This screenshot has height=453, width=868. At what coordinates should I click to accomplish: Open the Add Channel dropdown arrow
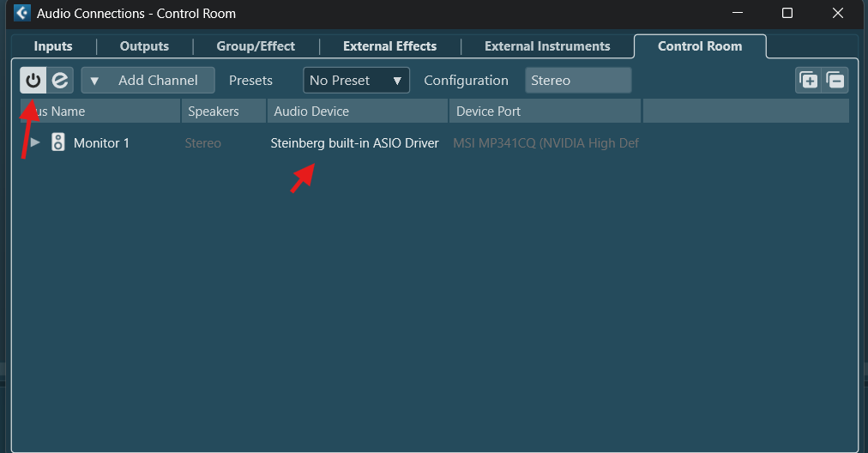[x=95, y=81]
